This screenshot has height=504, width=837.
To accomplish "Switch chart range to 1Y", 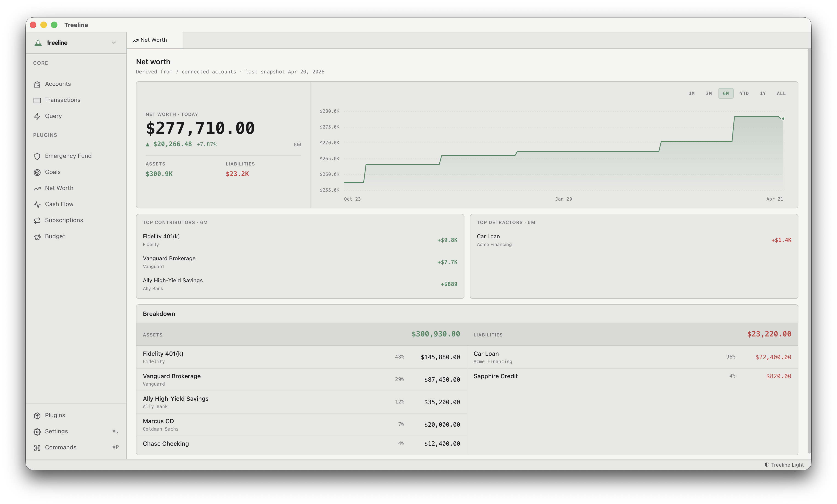I will click(763, 93).
